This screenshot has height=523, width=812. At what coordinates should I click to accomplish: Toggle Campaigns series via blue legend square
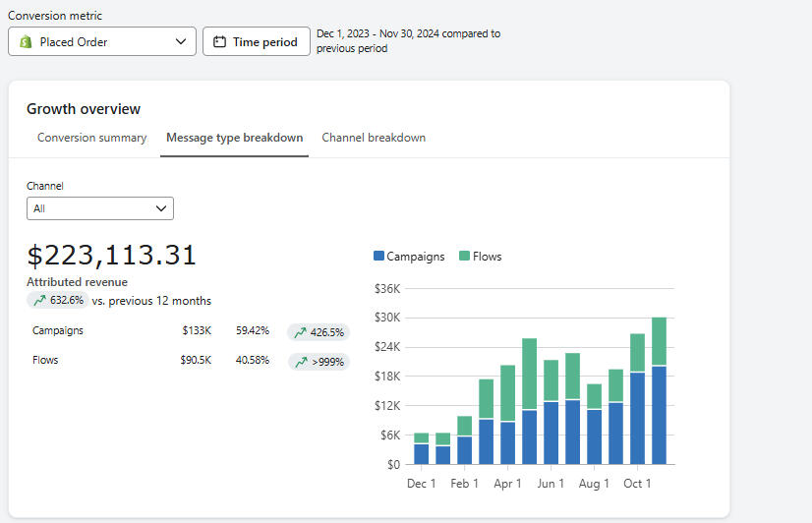click(x=378, y=257)
